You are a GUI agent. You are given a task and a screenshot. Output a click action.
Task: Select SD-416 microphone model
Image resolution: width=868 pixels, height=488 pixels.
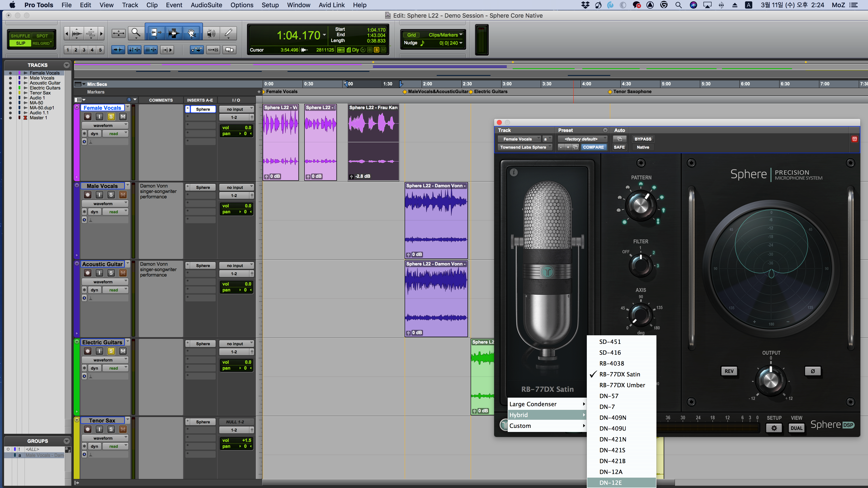click(621, 353)
